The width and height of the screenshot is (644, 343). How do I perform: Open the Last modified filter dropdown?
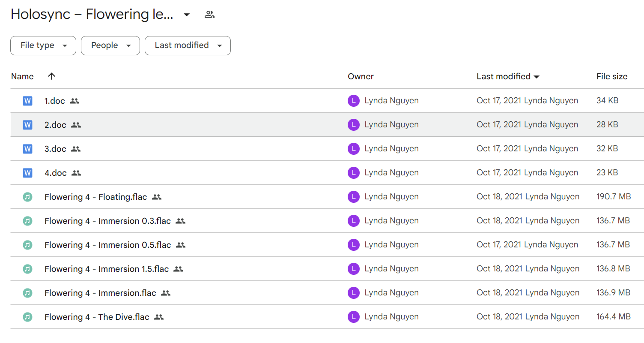coord(188,45)
